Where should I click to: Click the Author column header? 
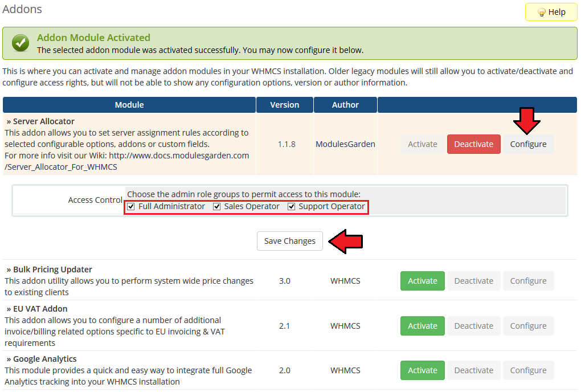(345, 105)
